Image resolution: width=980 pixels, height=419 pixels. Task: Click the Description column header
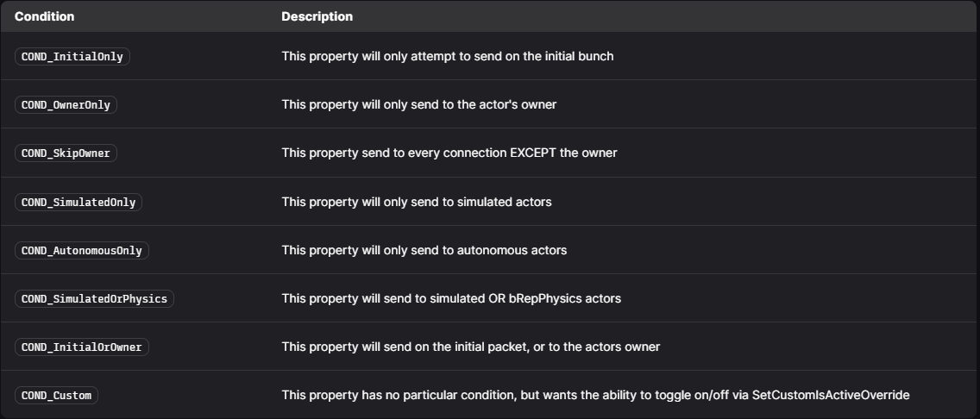point(317,16)
